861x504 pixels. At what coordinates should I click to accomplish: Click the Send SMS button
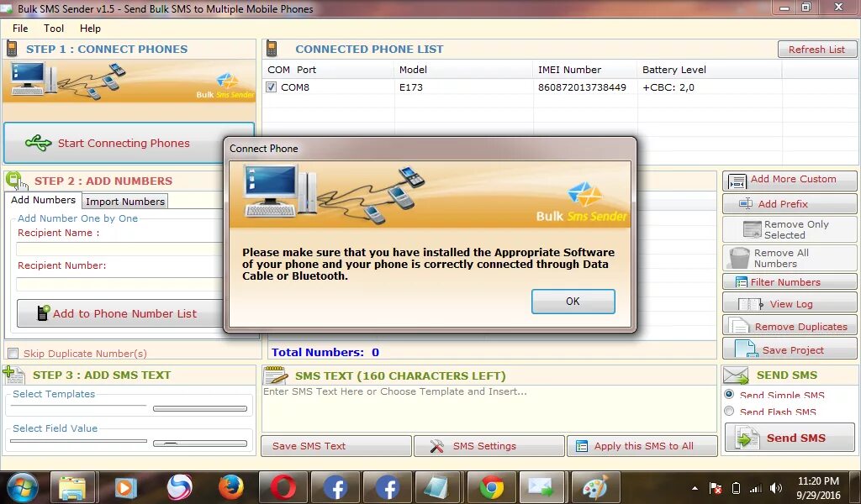pyautogui.click(x=790, y=438)
